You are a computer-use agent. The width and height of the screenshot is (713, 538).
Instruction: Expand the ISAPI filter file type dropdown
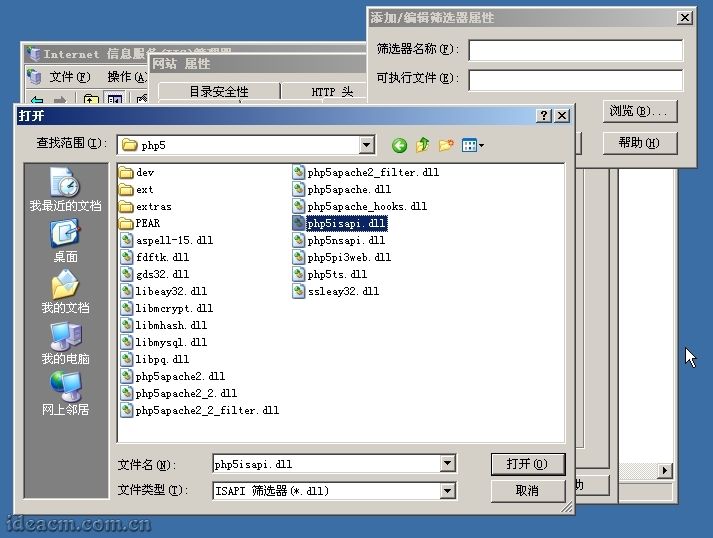(x=447, y=491)
